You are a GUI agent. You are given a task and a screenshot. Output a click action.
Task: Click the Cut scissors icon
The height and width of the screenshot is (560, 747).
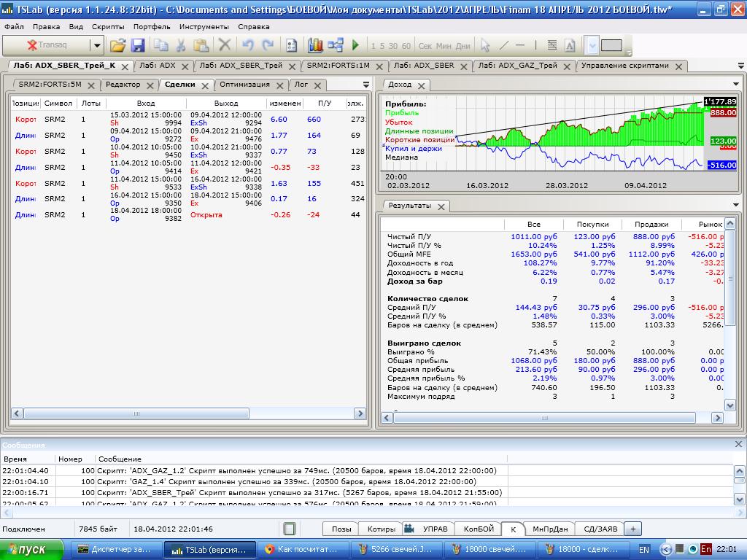(x=181, y=46)
